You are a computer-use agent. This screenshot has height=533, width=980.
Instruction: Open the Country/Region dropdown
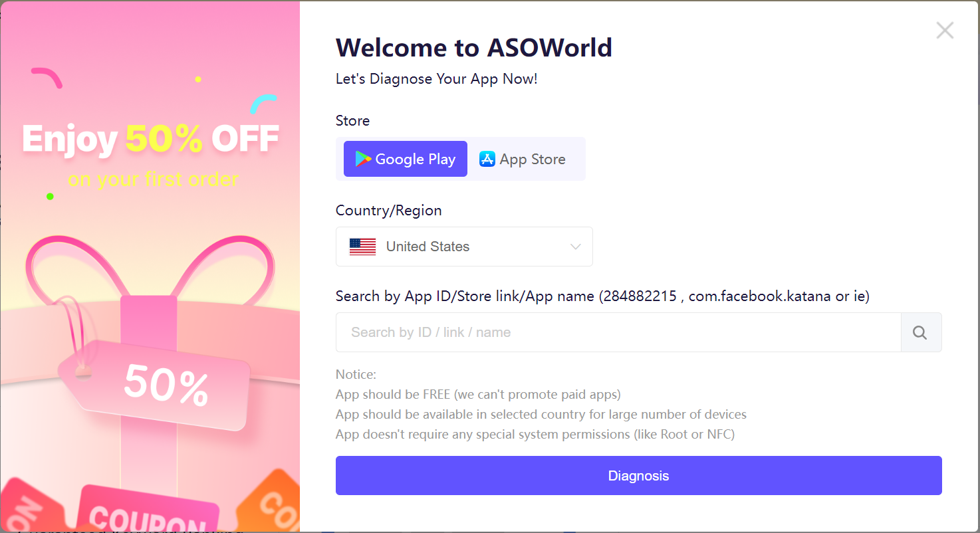tap(464, 247)
